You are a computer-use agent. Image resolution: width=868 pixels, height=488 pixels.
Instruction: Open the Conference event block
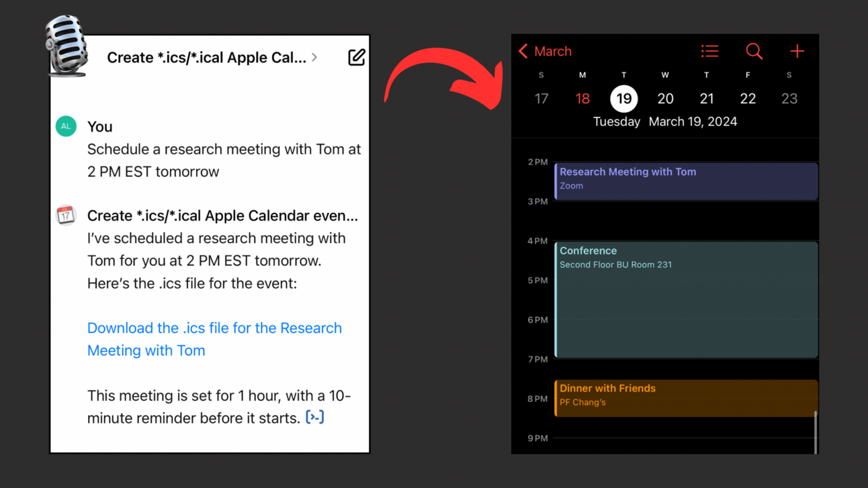pos(686,299)
